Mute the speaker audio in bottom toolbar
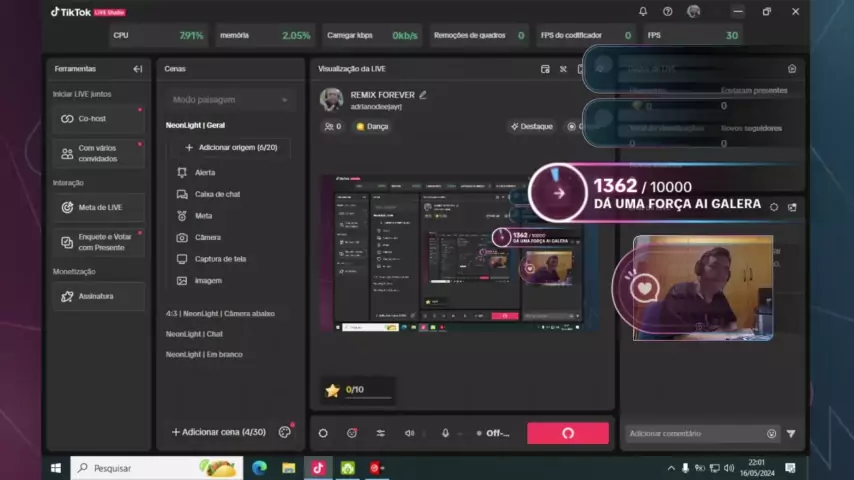Image resolution: width=854 pixels, height=480 pixels. pos(409,433)
